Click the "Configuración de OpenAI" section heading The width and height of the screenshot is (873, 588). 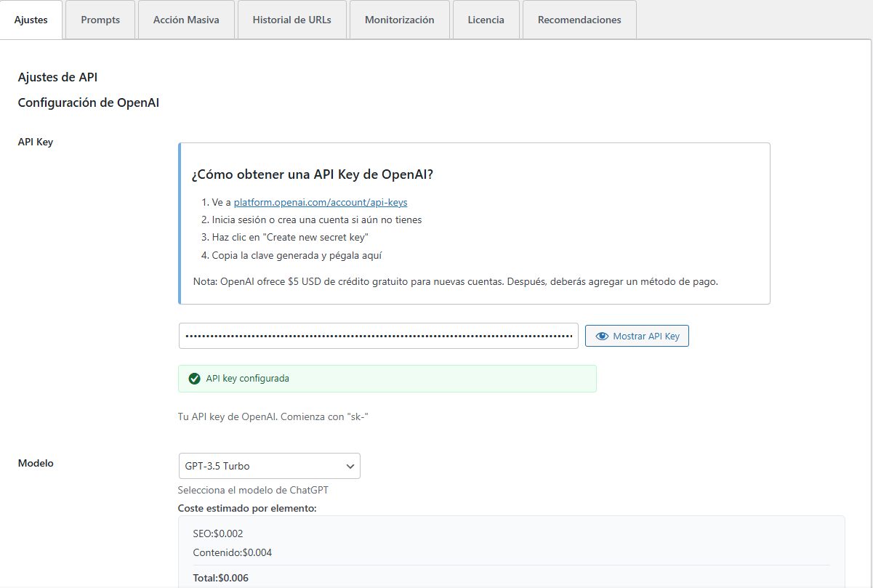88,103
